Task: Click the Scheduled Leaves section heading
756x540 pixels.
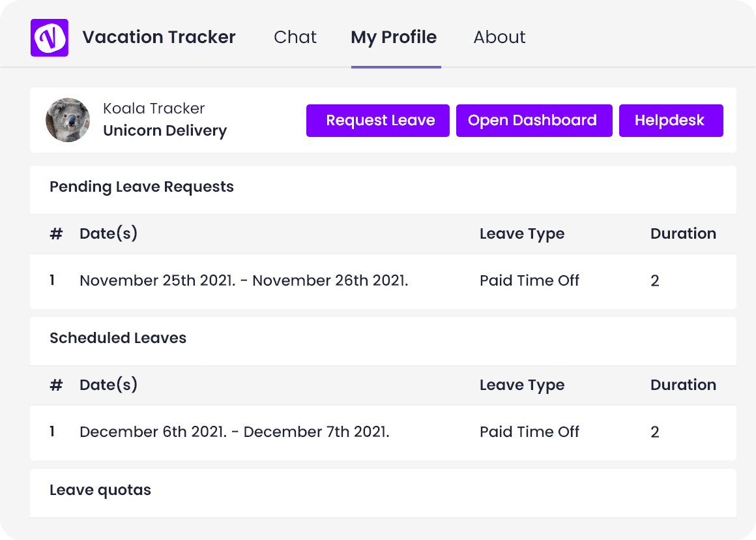Action: point(118,338)
